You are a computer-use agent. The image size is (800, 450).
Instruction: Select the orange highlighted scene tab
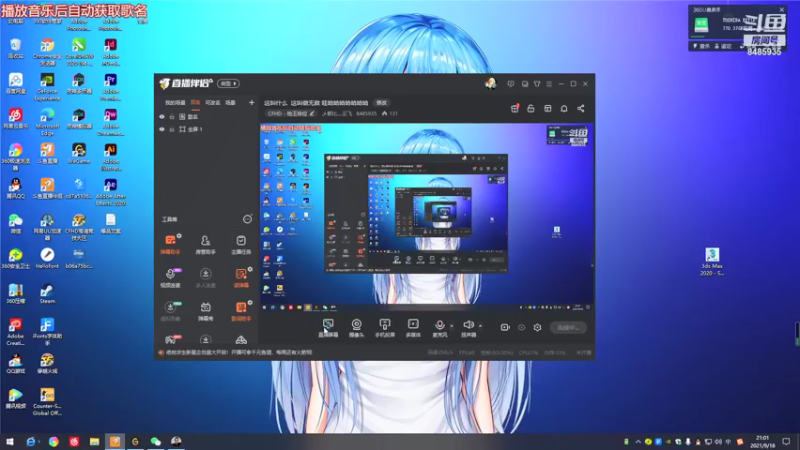pos(195,103)
